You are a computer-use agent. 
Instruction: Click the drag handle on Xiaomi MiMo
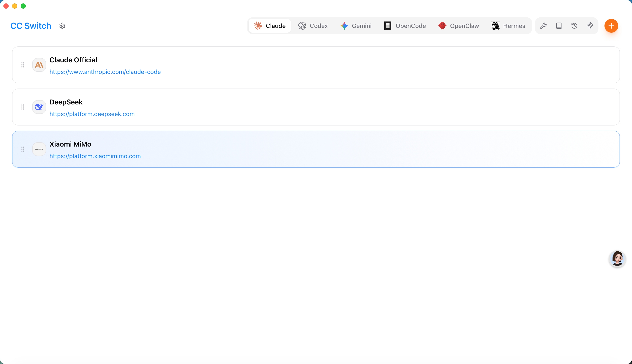pos(23,149)
